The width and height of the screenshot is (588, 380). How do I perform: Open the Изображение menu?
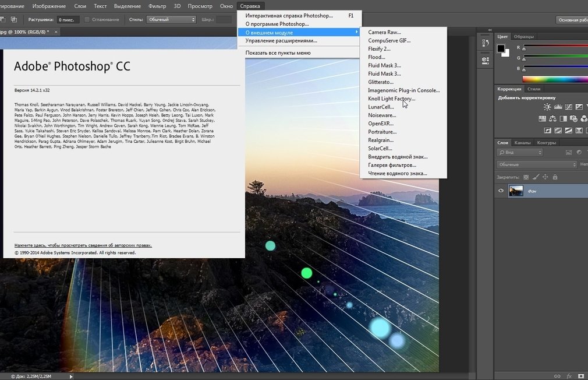pyautogui.click(x=49, y=6)
